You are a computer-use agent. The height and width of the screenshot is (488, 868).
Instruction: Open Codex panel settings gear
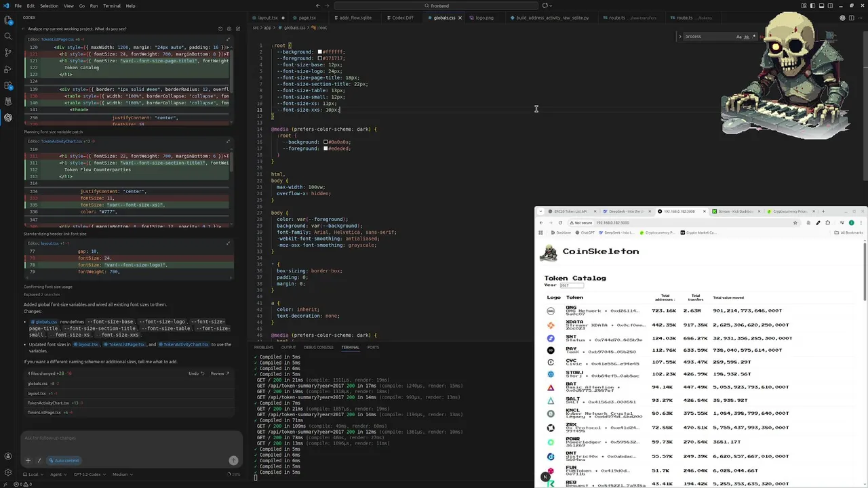[229, 29]
